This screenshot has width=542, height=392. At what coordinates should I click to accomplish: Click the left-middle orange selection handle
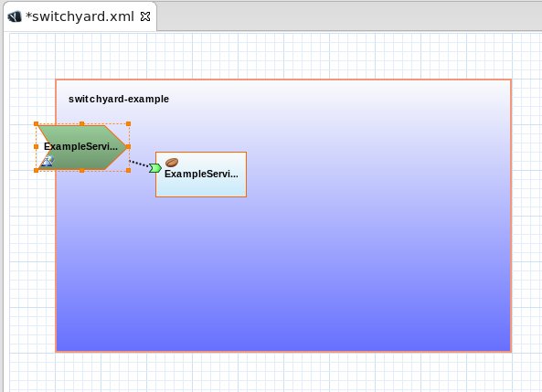click(36, 147)
